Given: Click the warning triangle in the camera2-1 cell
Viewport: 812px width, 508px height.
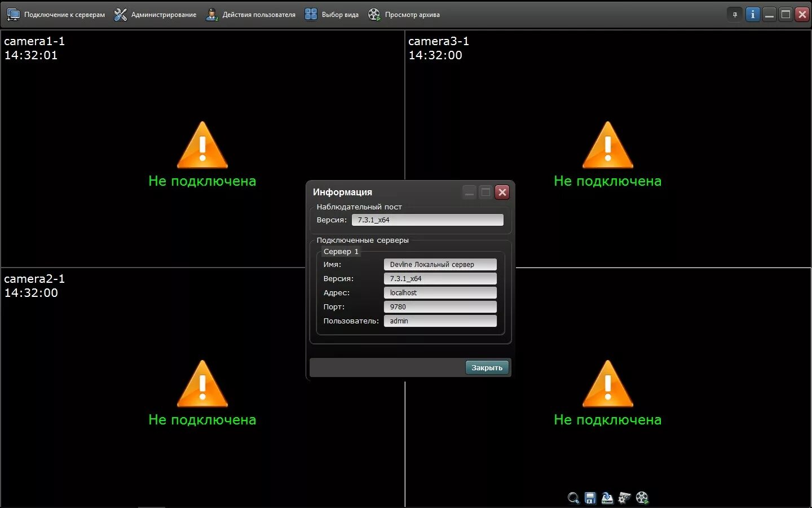Looking at the screenshot, I should click(202, 384).
